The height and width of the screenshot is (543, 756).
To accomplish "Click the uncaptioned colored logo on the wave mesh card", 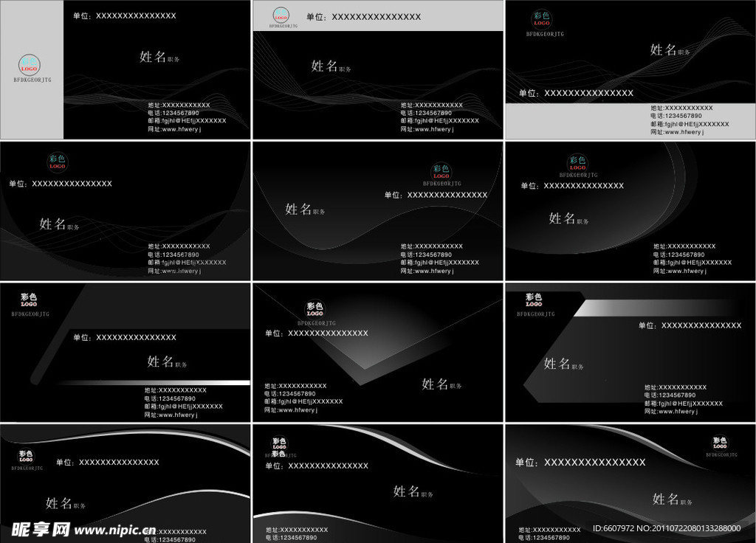I will coord(58,162).
